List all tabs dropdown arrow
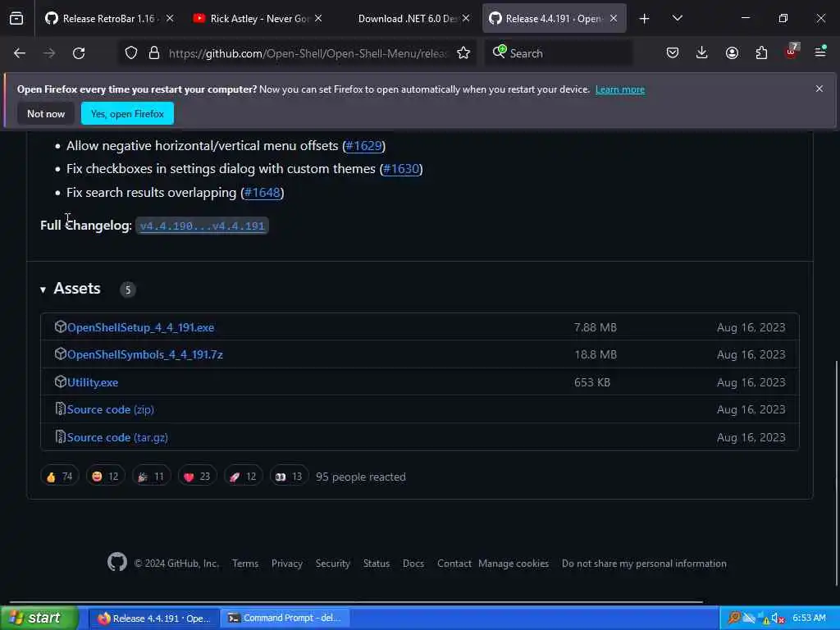 [677, 19]
